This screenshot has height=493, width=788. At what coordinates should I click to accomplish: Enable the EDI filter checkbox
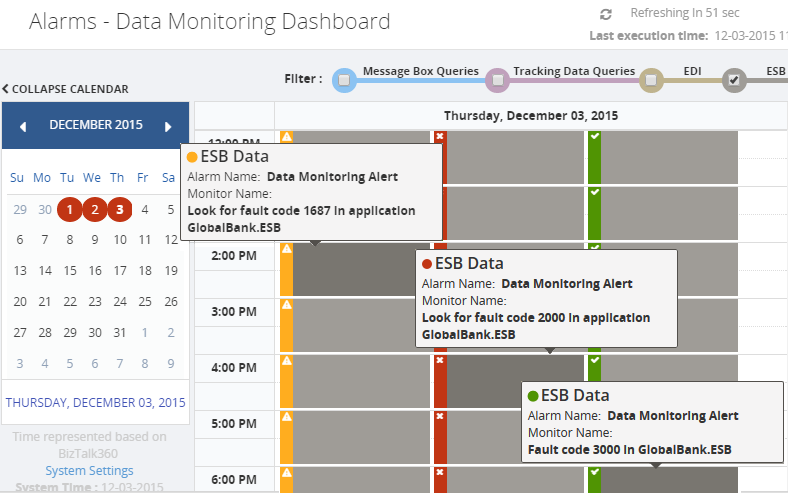click(651, 80)
